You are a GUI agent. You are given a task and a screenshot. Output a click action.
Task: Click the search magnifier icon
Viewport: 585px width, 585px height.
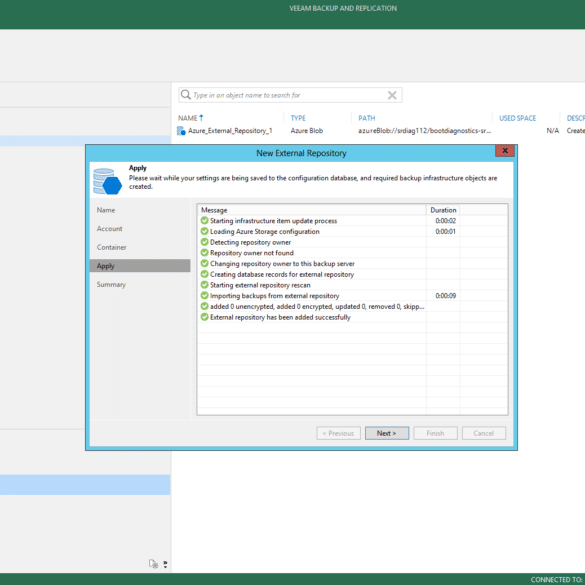185,95
